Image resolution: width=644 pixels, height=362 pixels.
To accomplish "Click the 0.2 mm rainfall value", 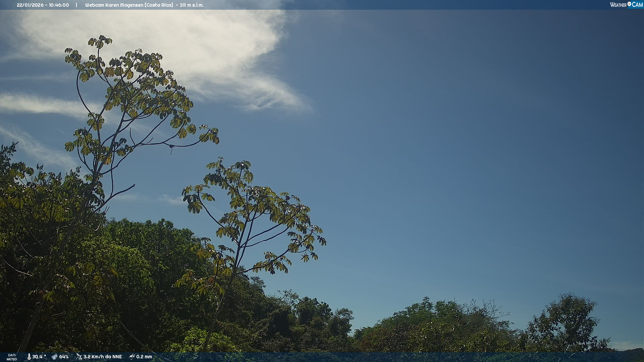I will [x=144, y=357].
